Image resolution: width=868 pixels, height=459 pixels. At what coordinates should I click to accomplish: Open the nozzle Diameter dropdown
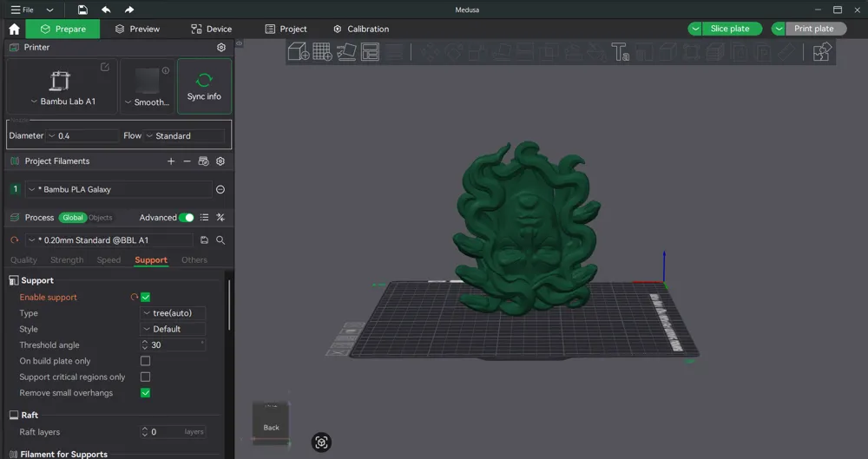click(82, 135)
